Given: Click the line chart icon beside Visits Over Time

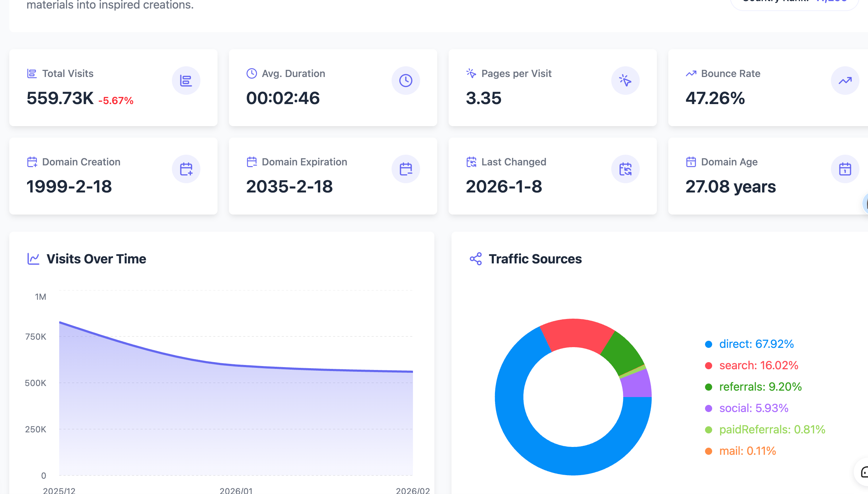Looking at the screenshot, I should tap(34, 259).
